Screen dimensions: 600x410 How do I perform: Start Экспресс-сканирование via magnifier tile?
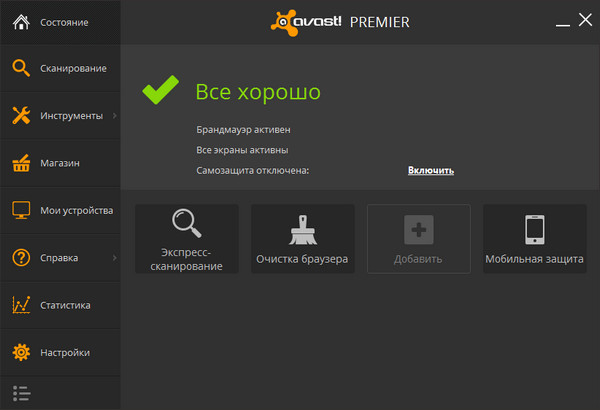tap(187, 239)
